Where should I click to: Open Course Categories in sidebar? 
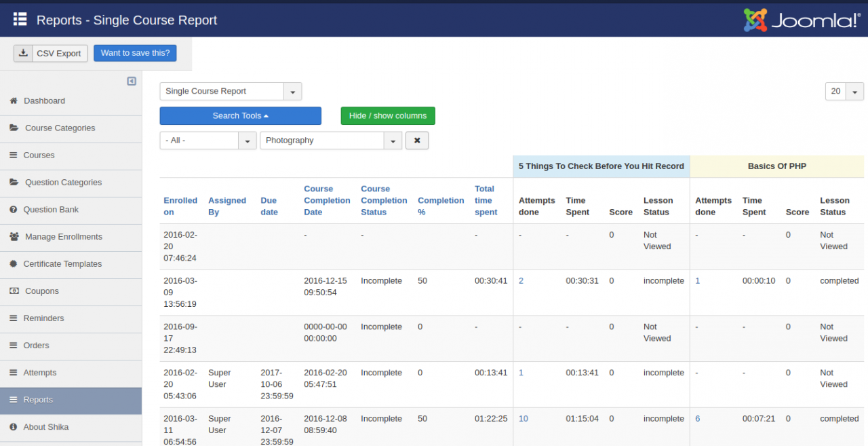[x=60, y=128]
